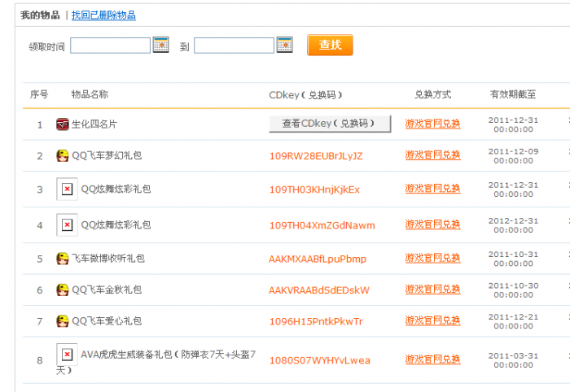
Task: Click the 兑换方式 column header
Action: click(432, 94)
